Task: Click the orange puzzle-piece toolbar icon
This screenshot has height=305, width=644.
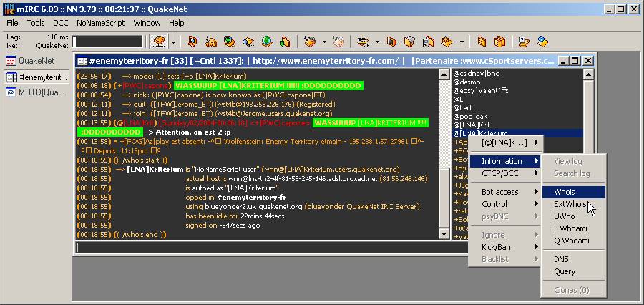Action: pyautogui.click(x=211, y=42)
